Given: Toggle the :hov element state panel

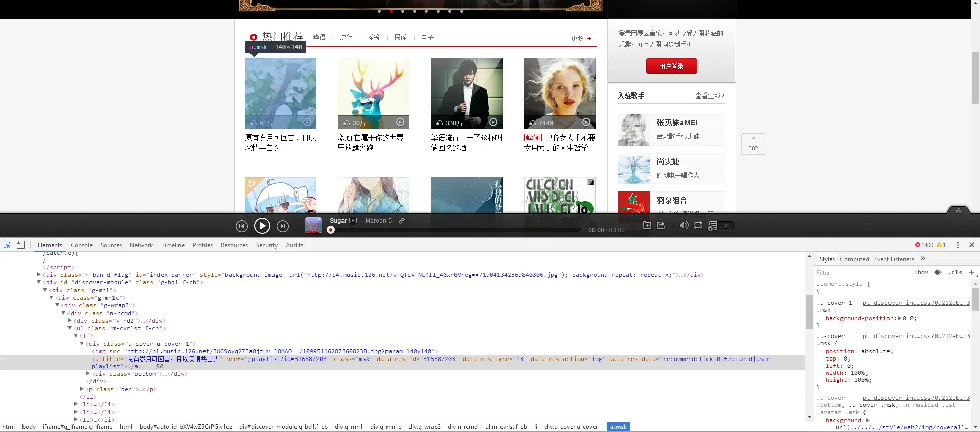Looking at the screenshot, I should pyautogui.click(x=921, y=273).
